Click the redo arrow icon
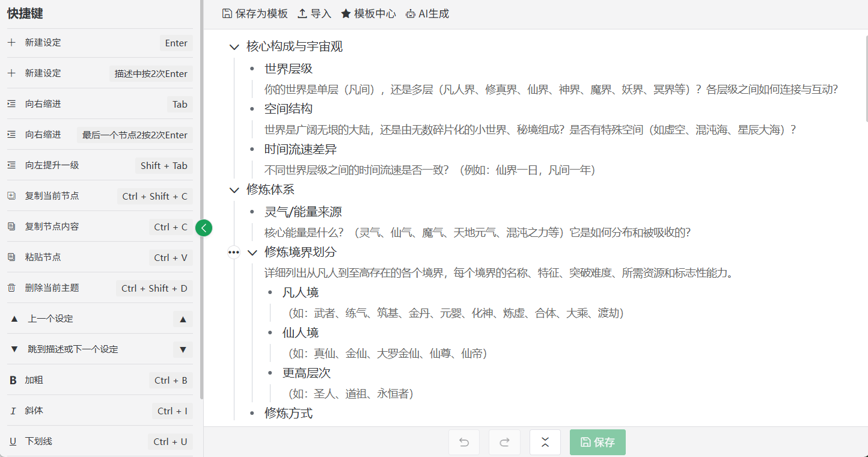Screen dimensions: 868x457 click(x=504, y=442)
